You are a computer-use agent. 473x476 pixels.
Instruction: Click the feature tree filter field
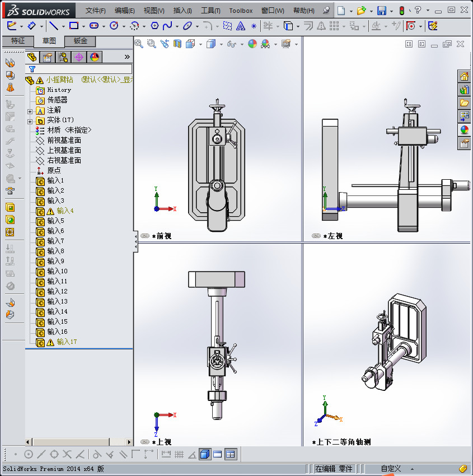click(x=79, y=69)
